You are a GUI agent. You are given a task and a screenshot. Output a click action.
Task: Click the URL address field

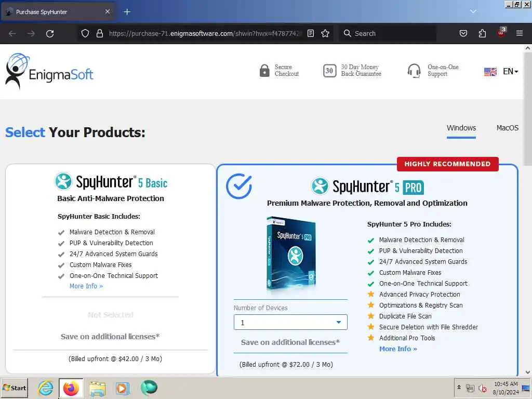point(205,33)
